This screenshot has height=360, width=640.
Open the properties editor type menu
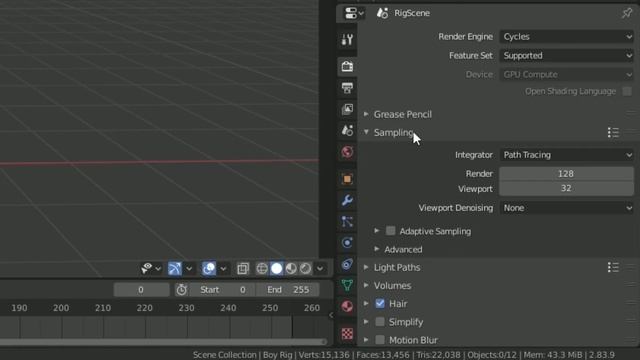point(354,13)
